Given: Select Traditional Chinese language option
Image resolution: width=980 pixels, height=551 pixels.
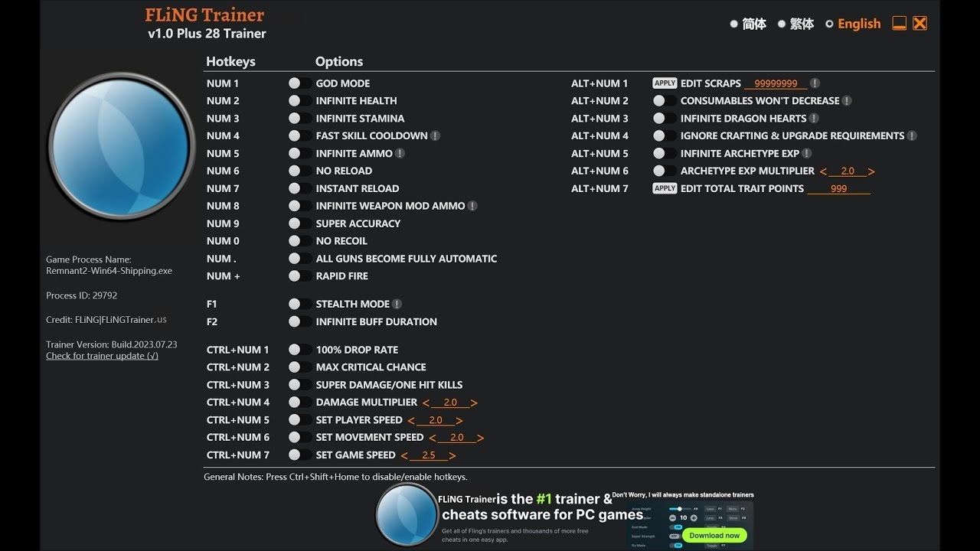Looking at the screenshot, I should 795,24.
